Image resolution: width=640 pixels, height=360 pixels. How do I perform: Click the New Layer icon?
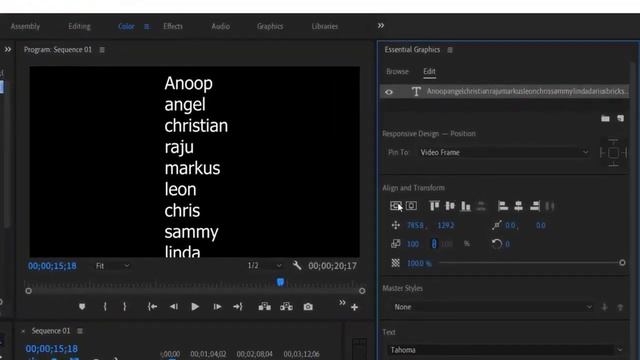point(620,118)
